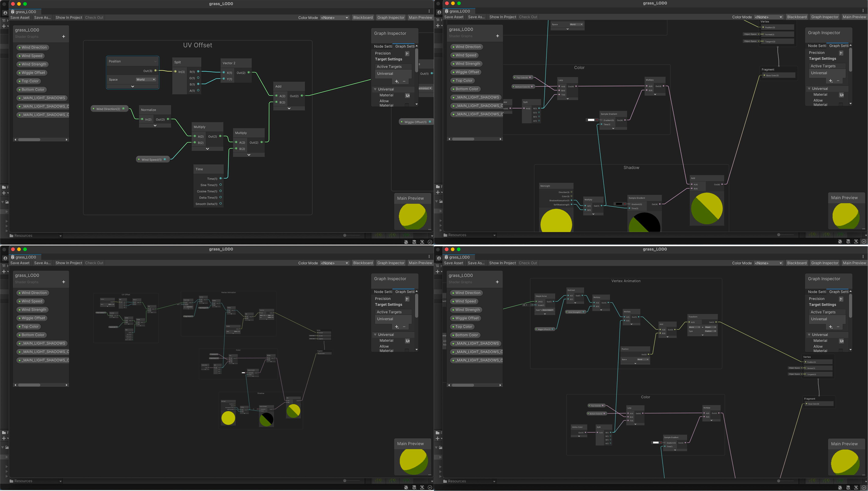The width and height of the screenshot is (868, 491).
Task: Toggle Graph Inspector button in zoomed-out full-graph window
Action: click(x=390, y=263)
